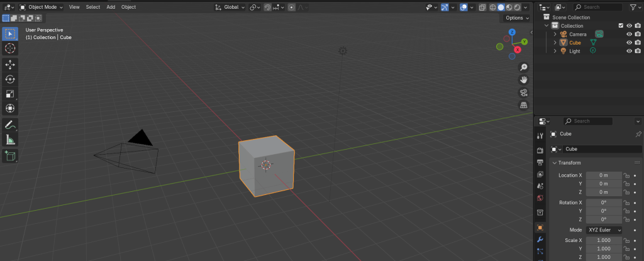Choose the Annotate tool
This screenshot has height=261, width=644.
click(x=10, y=125)
